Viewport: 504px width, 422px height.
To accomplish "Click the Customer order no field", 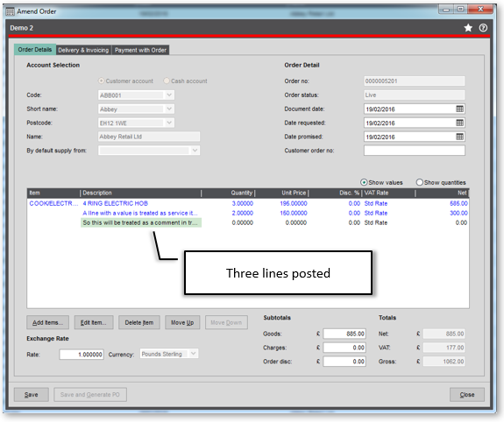I will click(x=415, y=151).
